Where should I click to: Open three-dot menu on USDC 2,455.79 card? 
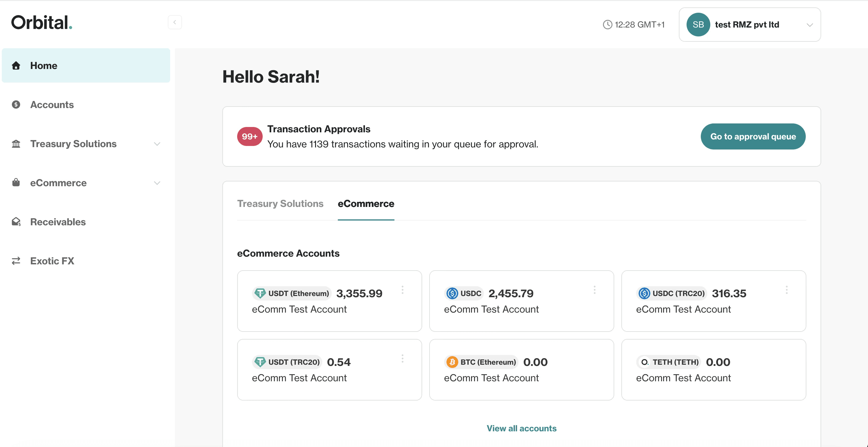click(594, 290)
